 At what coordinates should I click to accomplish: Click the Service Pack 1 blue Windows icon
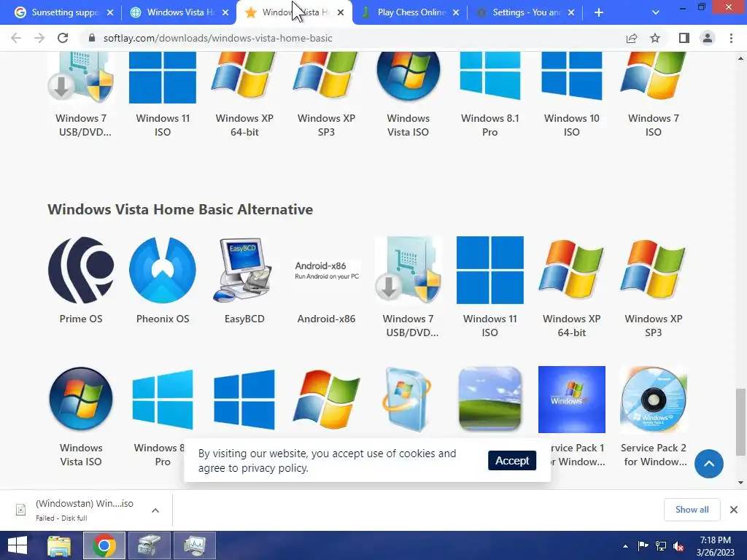tap(572, 399)
